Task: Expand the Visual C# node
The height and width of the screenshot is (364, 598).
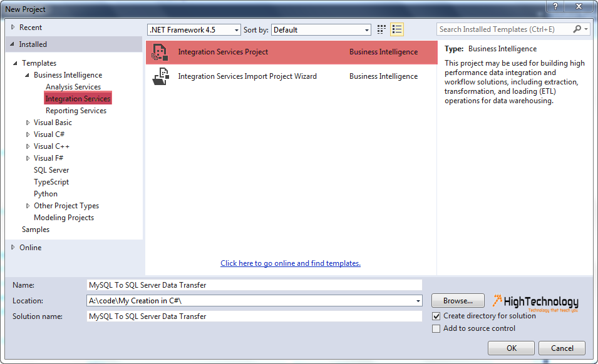Action: point(28,134)
